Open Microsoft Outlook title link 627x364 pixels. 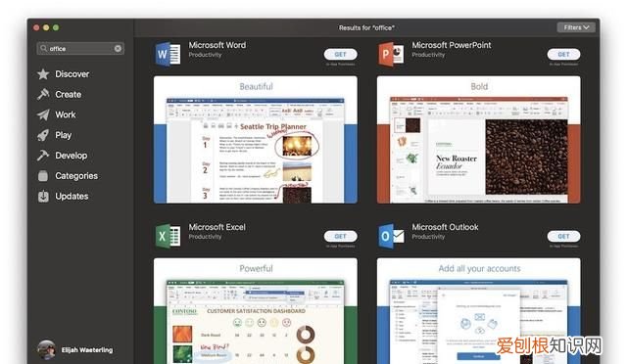[x=445, y=227]
